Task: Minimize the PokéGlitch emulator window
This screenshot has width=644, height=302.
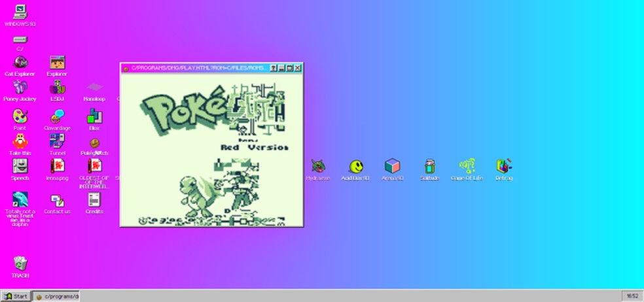Action: [x=281, y=68]
